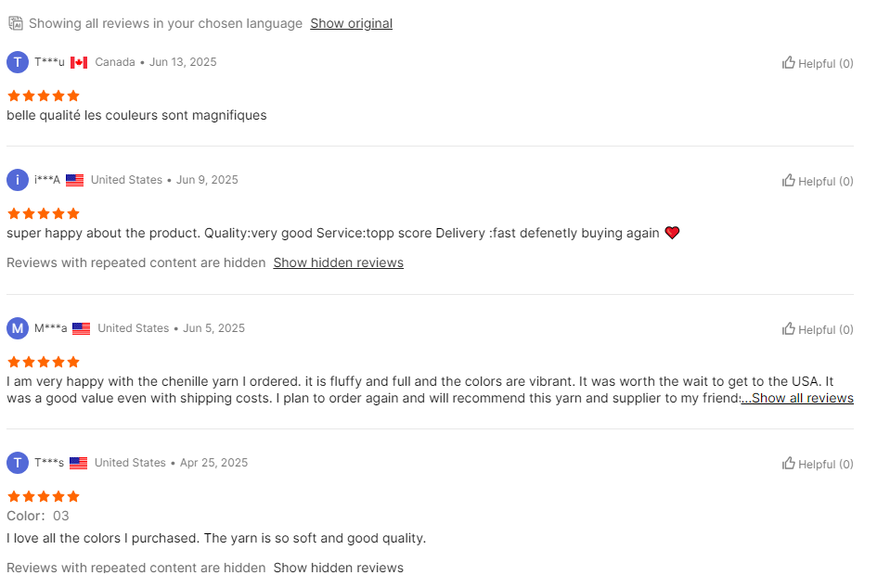Viewport: 890px width, 588px height.
Task: Expand truncated chenille yarn review via Show all reviews
Action: click(797, 398)
